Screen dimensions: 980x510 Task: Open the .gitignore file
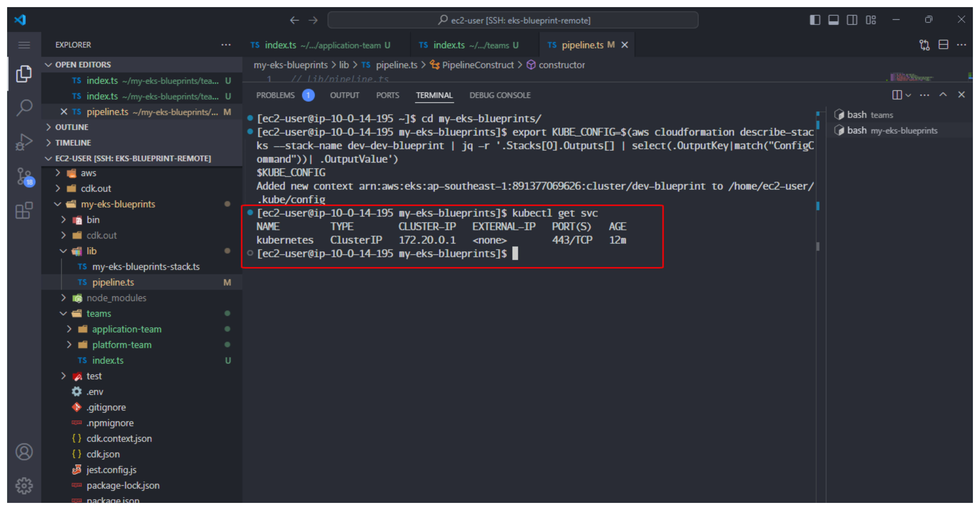(142, 407)
